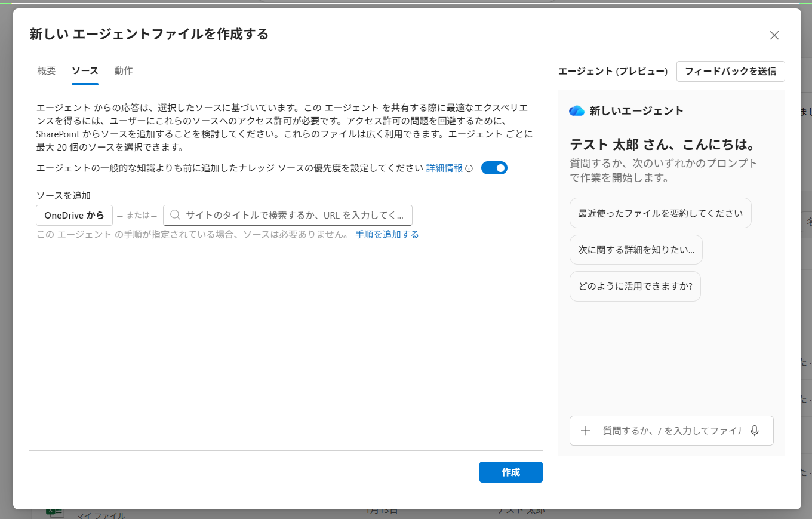Activate the microphone icon in chat input
The width and height of the screenshot is (812, 519).
tap(755, 431)
